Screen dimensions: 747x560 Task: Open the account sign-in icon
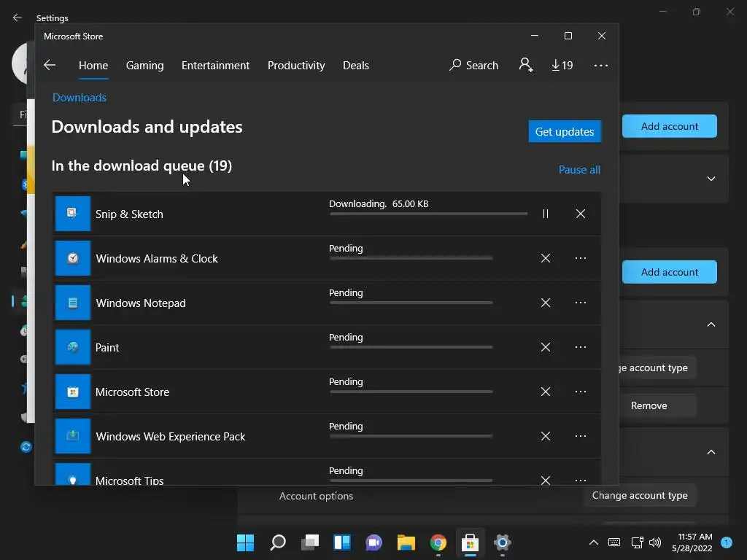pos(526,65)
